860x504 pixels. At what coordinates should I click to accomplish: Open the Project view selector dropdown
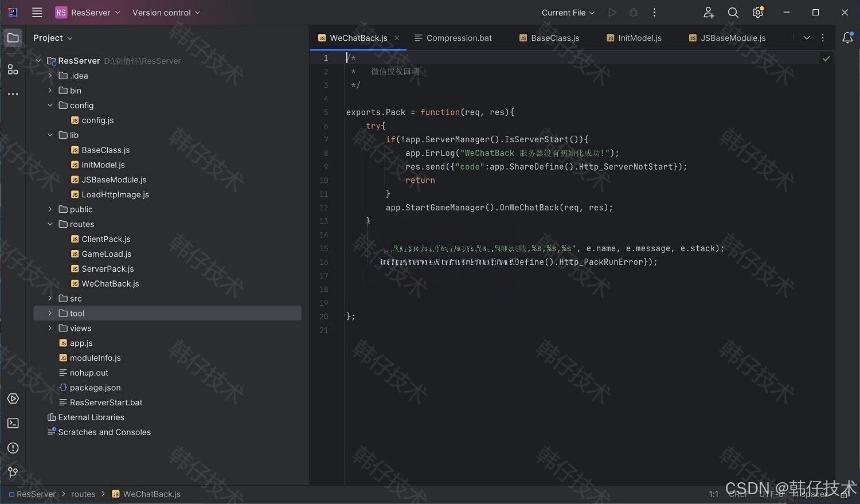[53, 38]
